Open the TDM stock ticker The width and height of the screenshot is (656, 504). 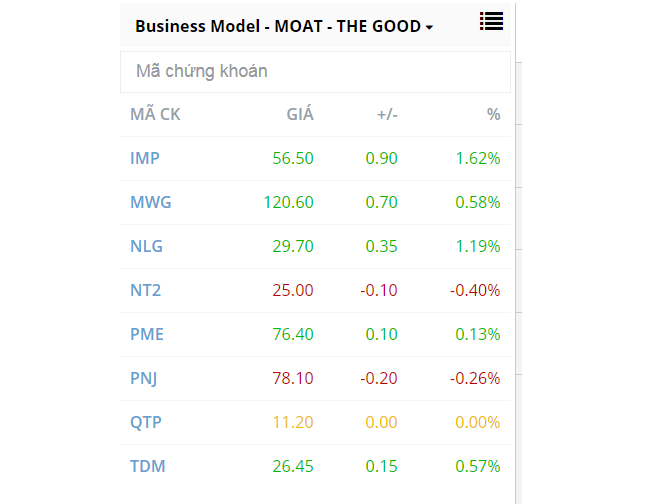pos(148,466)
